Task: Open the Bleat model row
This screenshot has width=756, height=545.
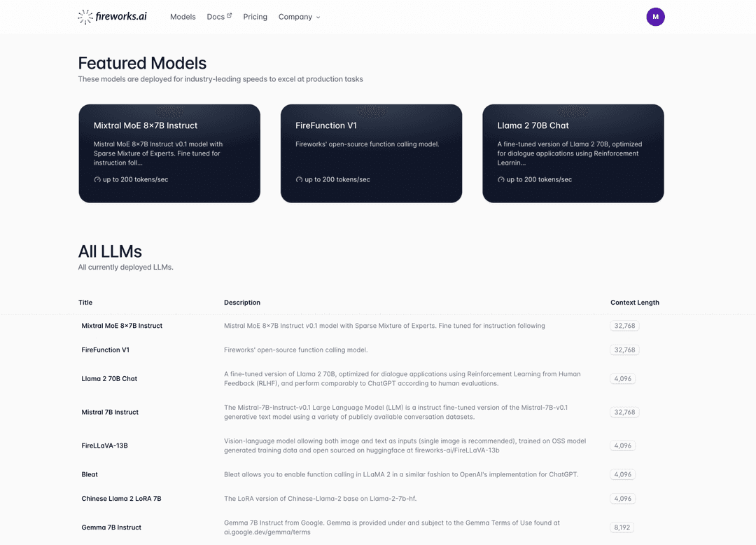Action: (x=90, y=474)
